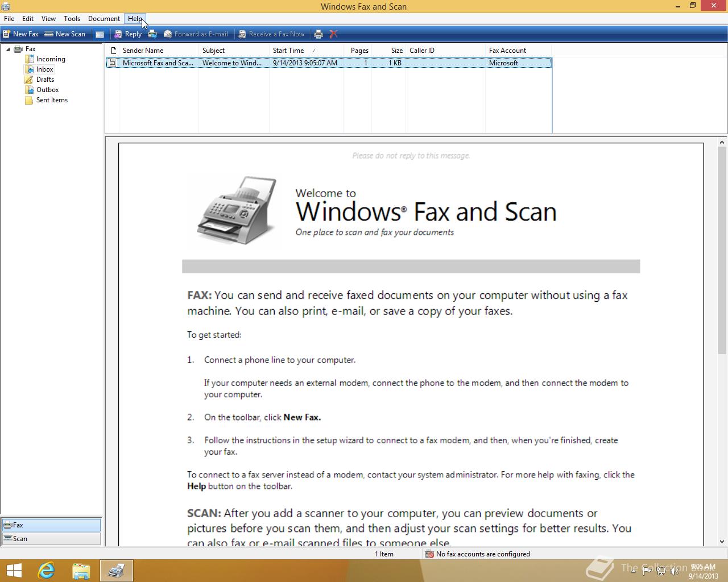Image resolution: width=728 pixels, height=582 pixels.
Task: Select the Drafts folder
Action: coord(45,80)
